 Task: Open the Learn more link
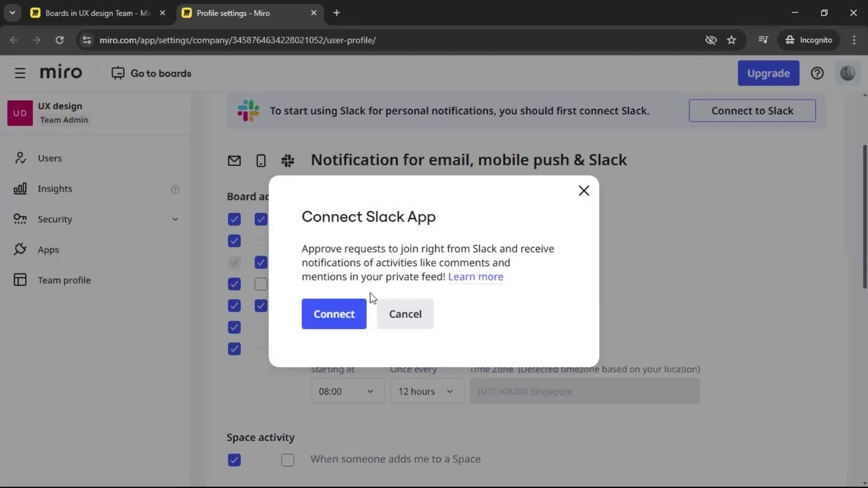pos(476,277)
